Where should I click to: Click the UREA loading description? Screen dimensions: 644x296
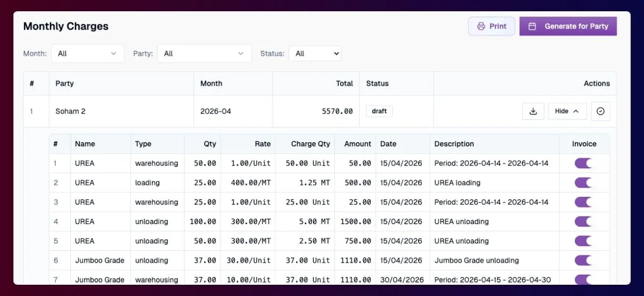click(457, 183)
